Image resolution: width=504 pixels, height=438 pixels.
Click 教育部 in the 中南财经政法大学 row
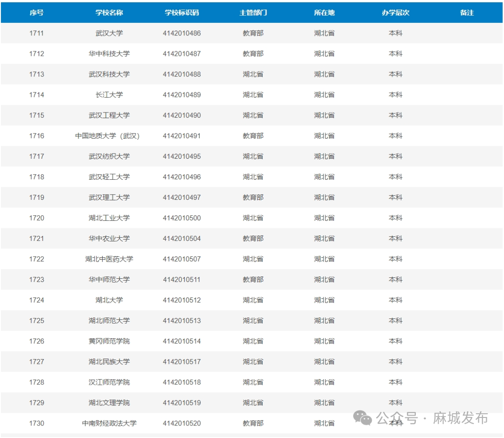(253, 424)
